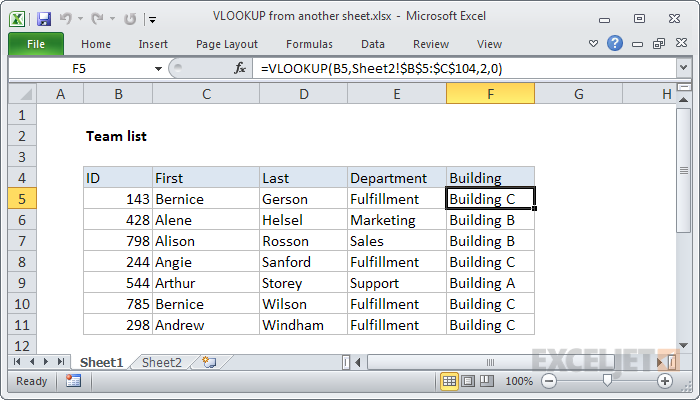Switch to the Sheet2 worksheet tab
Screen dimensions: 700x400
(161, 362)
